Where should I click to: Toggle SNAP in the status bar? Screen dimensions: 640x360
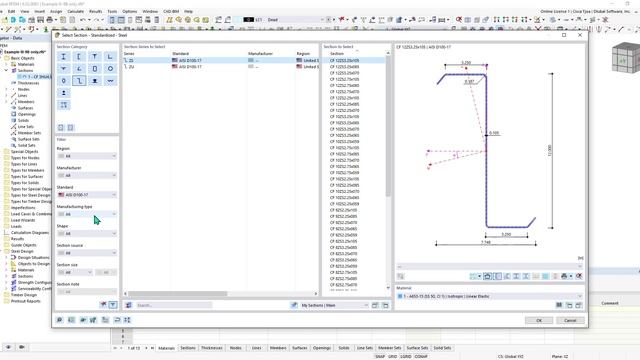380,356
